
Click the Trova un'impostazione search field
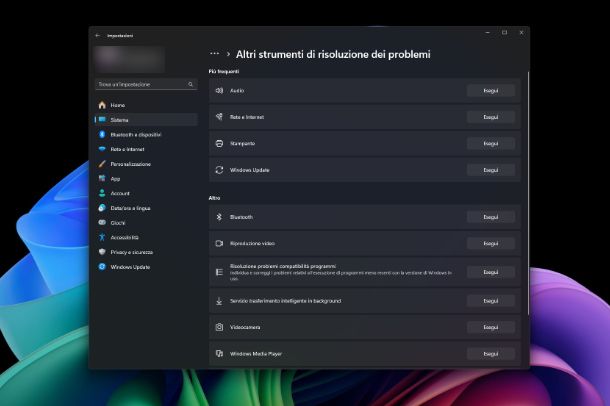coord(146,84)
